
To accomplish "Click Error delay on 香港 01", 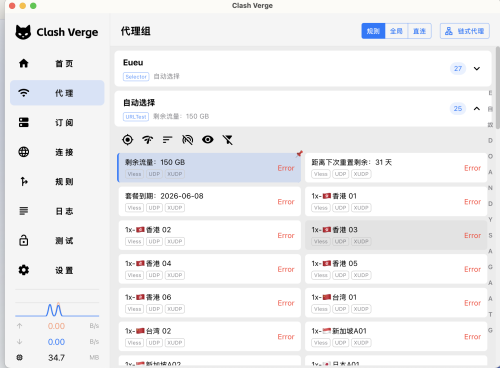I will pos(472,202).
